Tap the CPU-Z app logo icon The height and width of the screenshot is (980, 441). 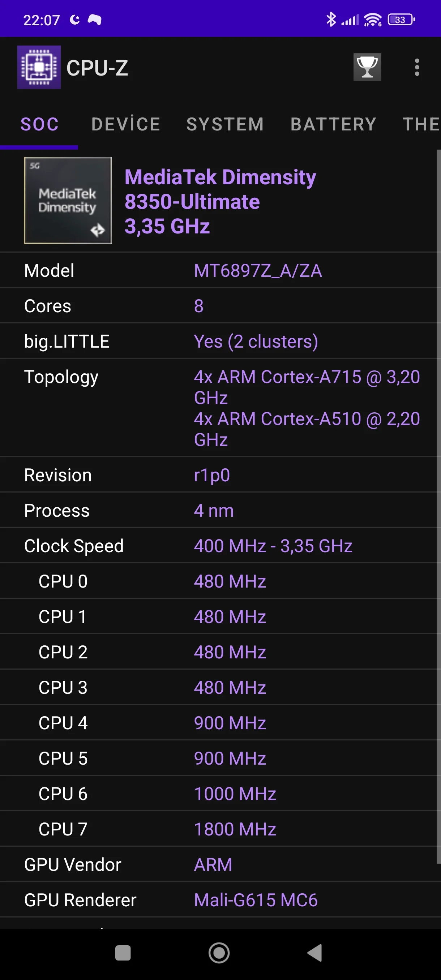click(39, 67)
